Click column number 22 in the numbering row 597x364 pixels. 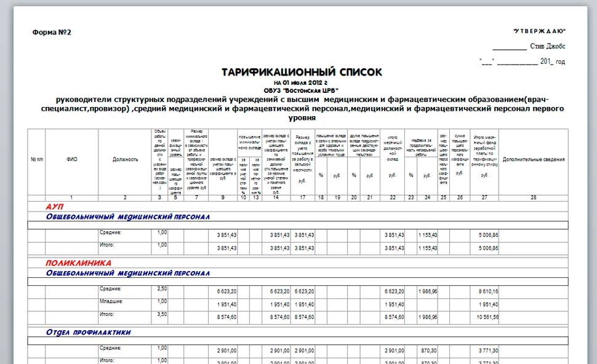393,198
